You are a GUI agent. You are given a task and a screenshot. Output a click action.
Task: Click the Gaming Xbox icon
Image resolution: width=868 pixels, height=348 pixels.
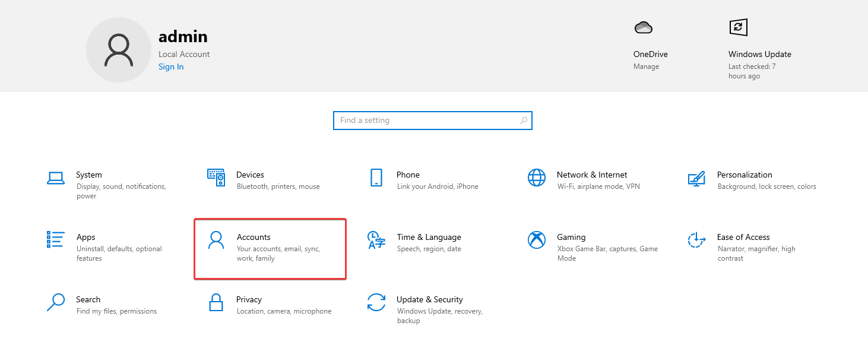pyautogui.click(x=537, y=240)
